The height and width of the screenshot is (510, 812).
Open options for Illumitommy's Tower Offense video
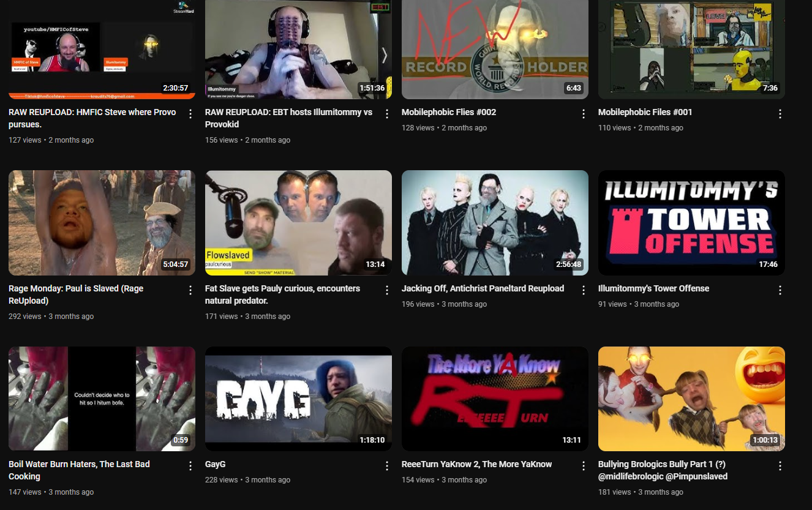[780, 290]
